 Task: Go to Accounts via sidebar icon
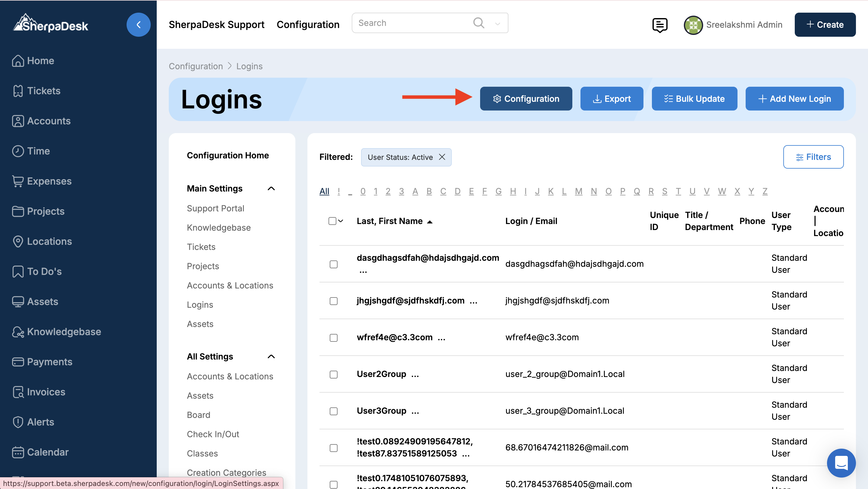(x=18, y=121)
